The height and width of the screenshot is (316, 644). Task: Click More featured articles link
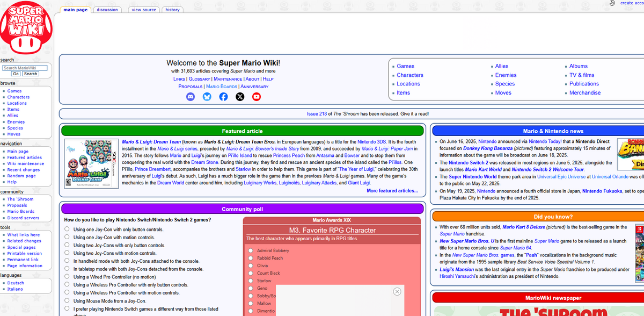pyautogui.click(x=392, y=191)
